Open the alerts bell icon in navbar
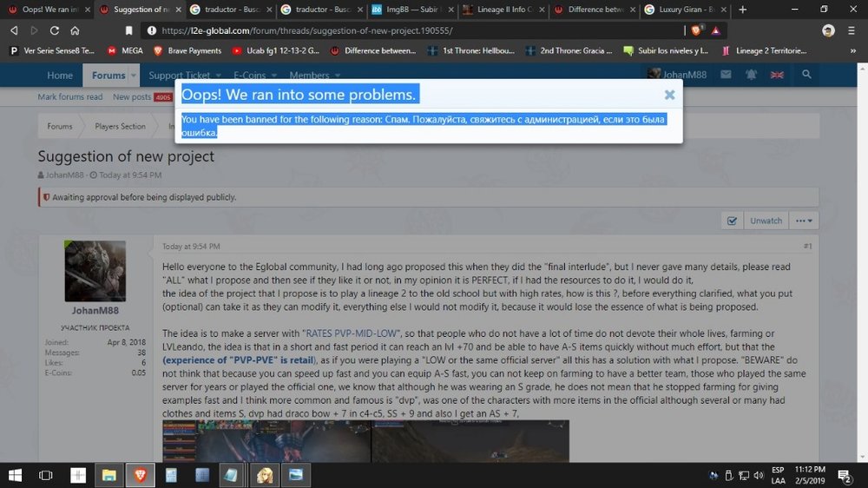Image resolution: width=868 pixels, height=488 pixels. point(746,76)
